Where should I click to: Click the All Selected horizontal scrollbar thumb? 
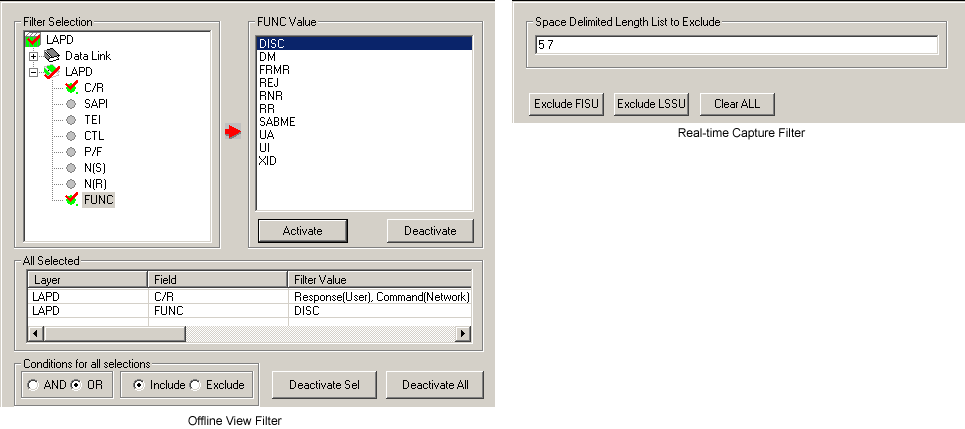point(114,334)
